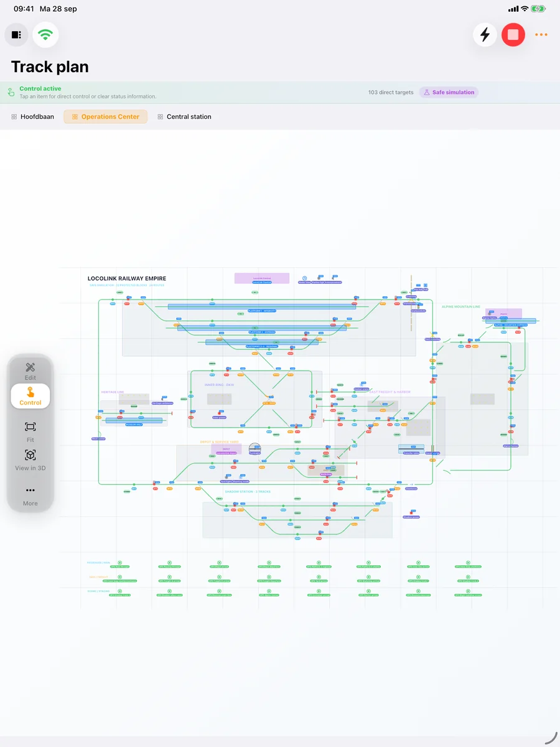The height and width of the screenshot is (747, 560).
Task: Select the Locomotive depot label
Action: coord(226,453)
